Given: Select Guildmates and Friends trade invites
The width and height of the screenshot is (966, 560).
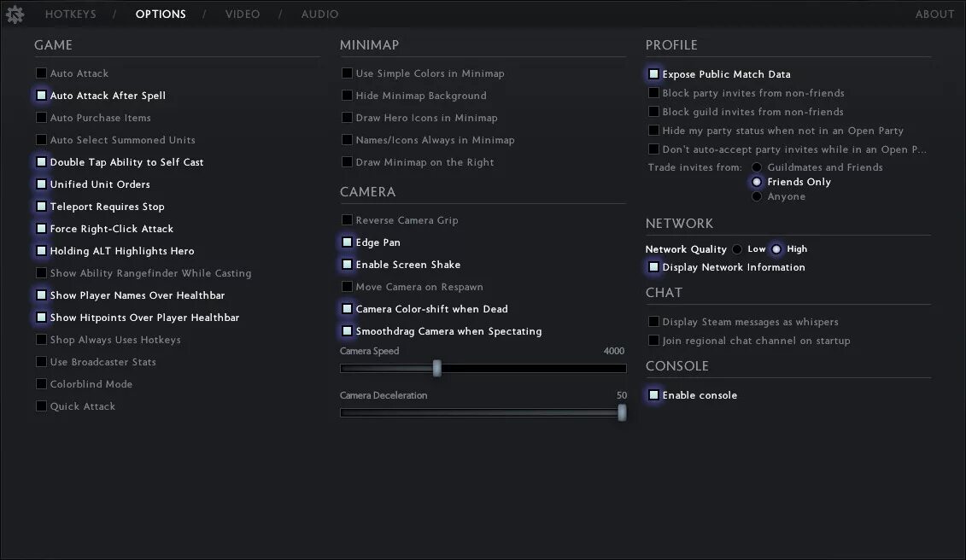Looking at the screenshot, I should [x=757, y=167].
